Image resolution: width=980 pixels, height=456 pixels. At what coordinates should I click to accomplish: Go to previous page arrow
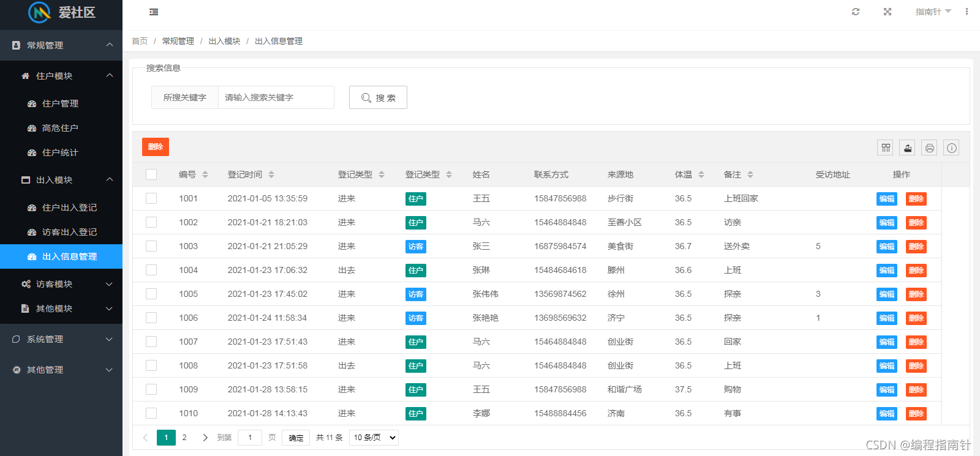click(145, 438)
